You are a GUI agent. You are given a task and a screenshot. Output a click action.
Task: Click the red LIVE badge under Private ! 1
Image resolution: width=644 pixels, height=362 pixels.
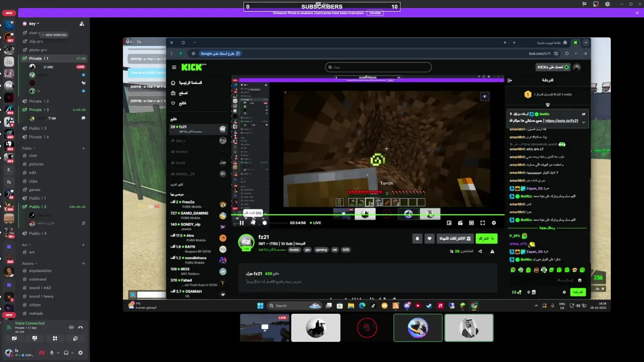click(x=80, y=67)
